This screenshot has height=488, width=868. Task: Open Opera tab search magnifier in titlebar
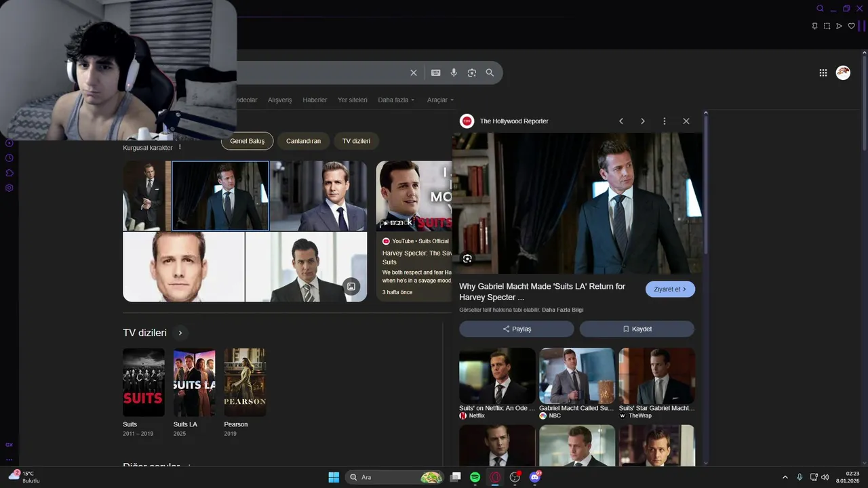point(820,8)
